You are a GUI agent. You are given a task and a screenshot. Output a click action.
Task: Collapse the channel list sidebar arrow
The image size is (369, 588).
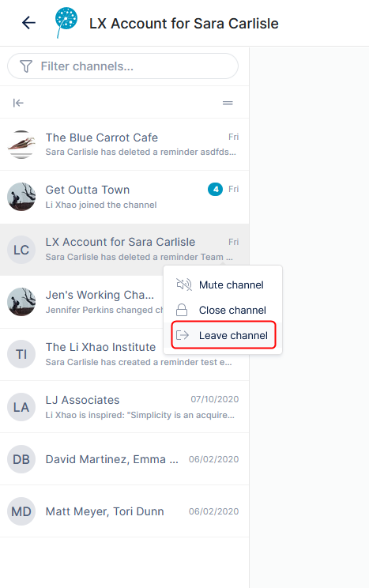(x=18, y=103)
